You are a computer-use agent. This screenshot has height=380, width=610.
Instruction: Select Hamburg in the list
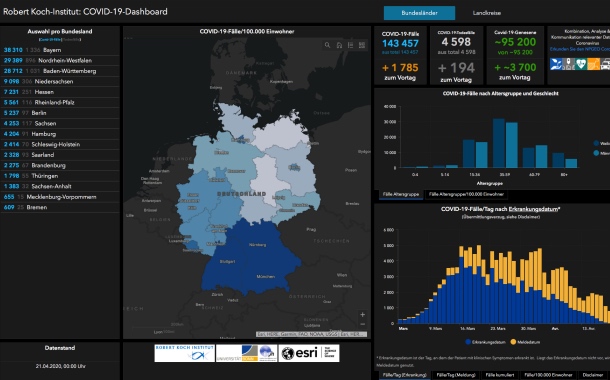[60, 134]
